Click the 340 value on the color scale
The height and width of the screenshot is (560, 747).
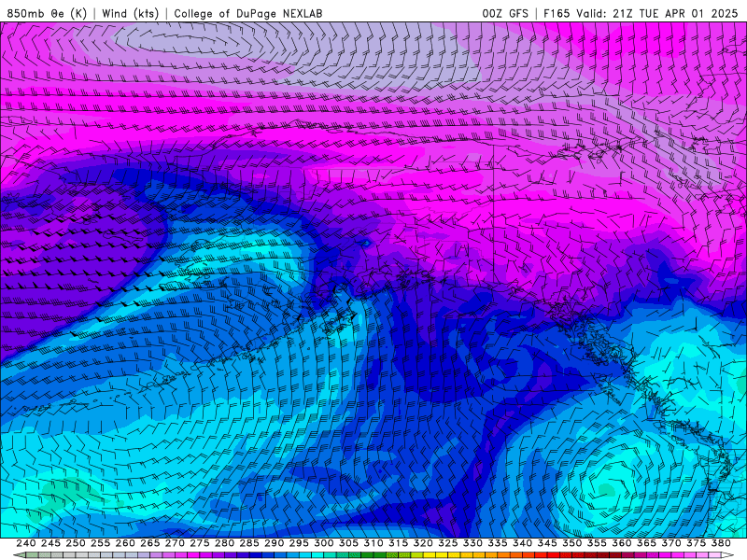coord(522,543)
